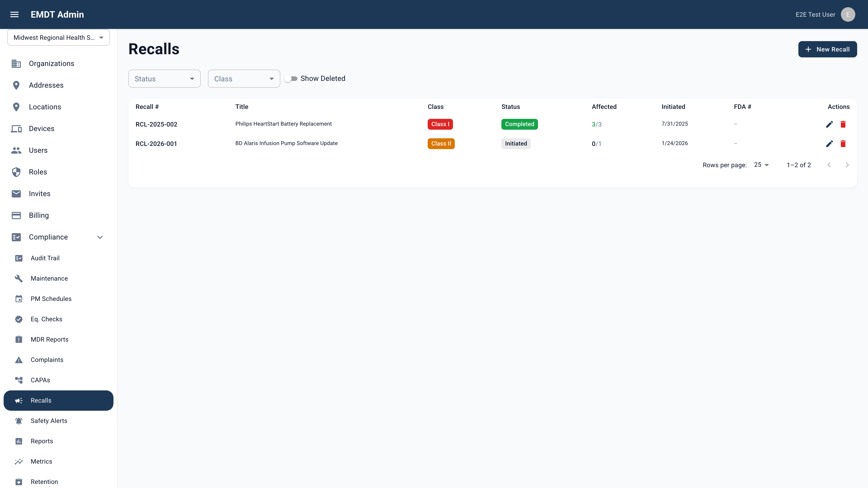
Task: Go to next page arrow in pagination
Action: click(847, 165)
